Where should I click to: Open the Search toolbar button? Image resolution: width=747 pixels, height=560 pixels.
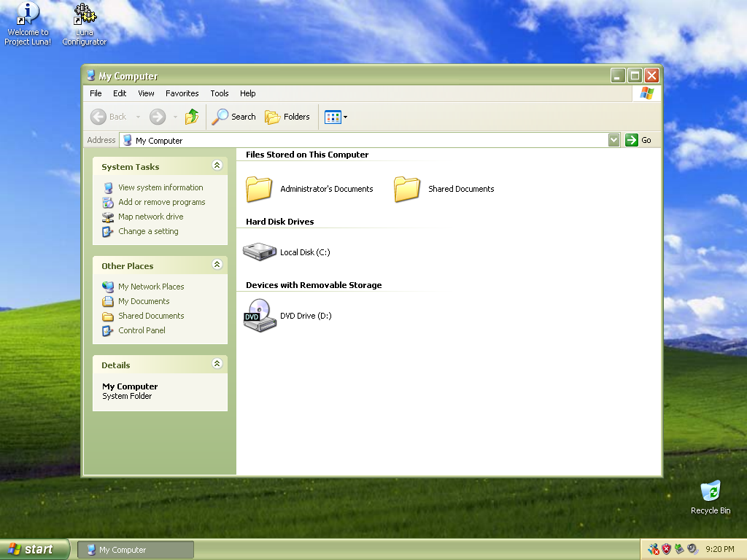pyautogui.click(x=234, y=117)
